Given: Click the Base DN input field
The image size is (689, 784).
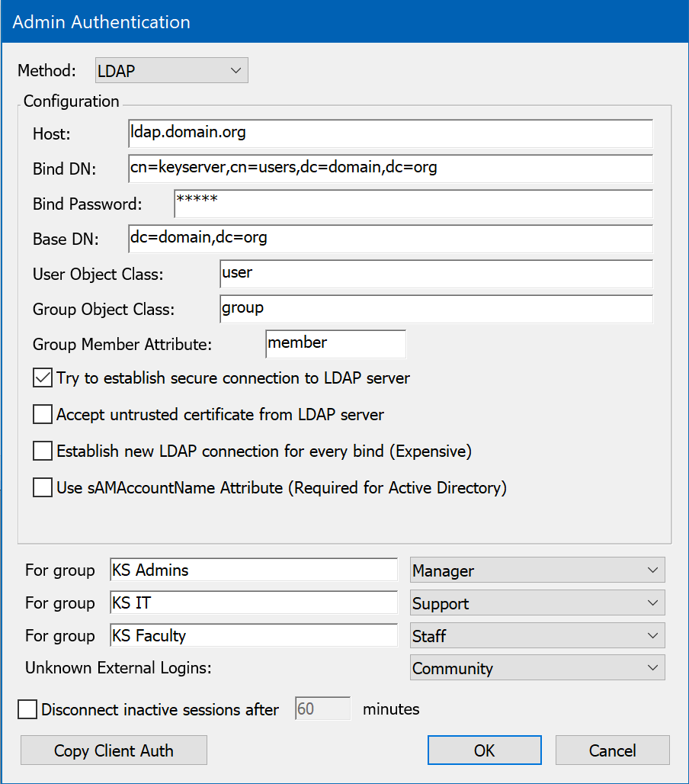Looking at the screenshot, I should 390,239.
